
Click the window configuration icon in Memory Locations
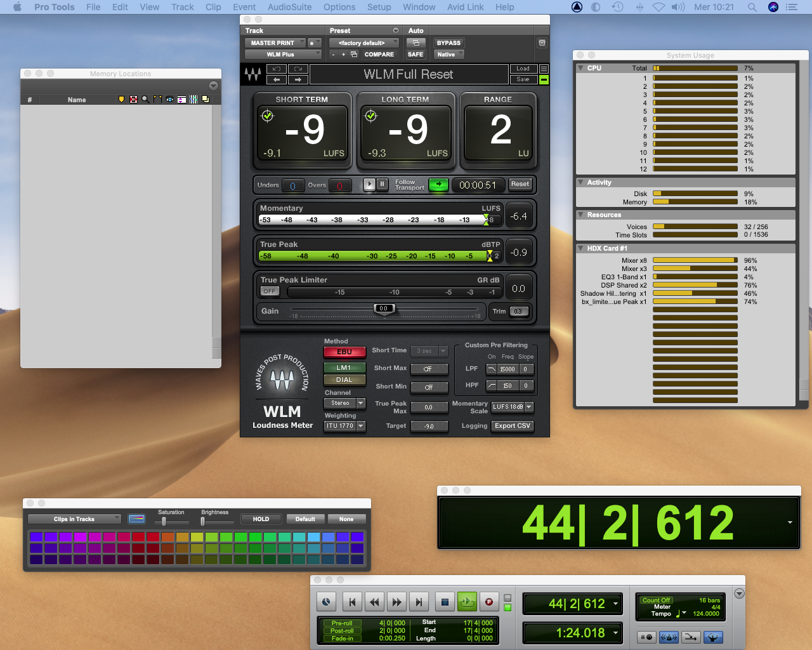tap(206, 100)
